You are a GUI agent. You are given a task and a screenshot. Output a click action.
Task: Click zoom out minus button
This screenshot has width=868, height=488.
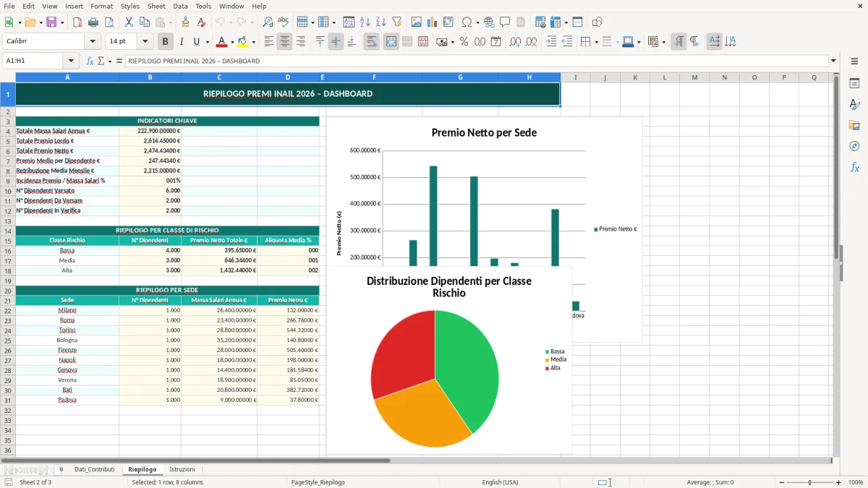(782, 482)
